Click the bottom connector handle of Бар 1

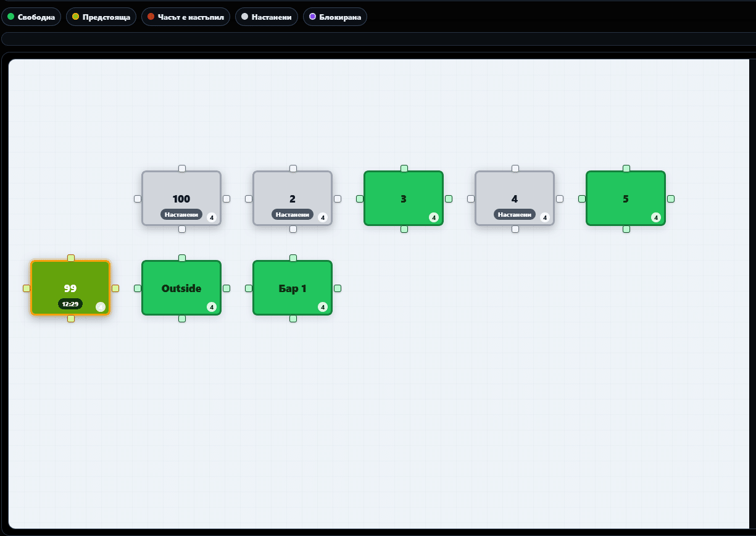click(293, 319)
